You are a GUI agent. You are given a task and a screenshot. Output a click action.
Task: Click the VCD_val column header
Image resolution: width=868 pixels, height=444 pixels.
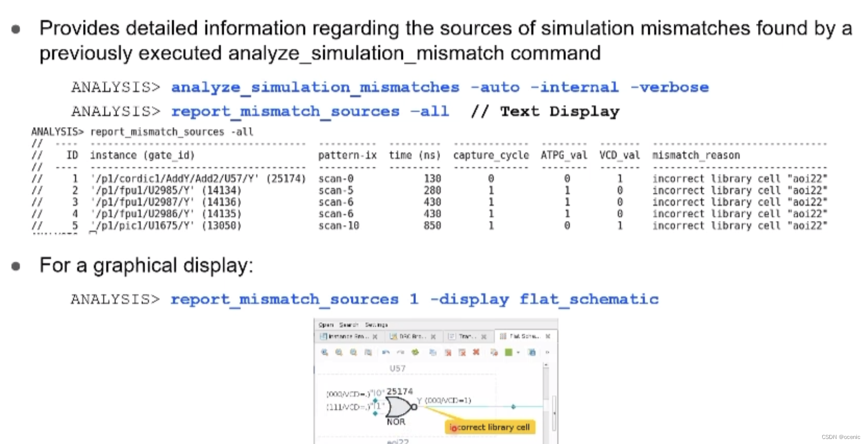coord(620,155)
